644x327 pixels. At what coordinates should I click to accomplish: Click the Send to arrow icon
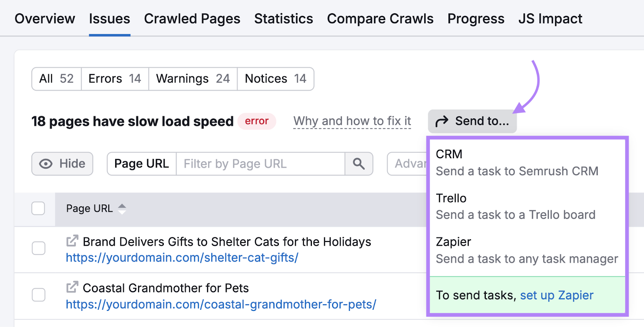click(x=442, y=121)
